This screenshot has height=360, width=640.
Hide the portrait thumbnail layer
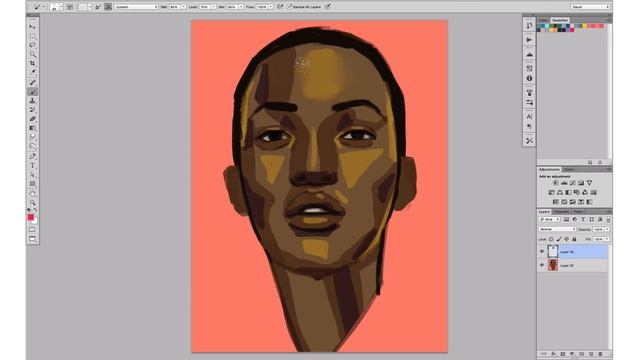[x=542, y=265]
